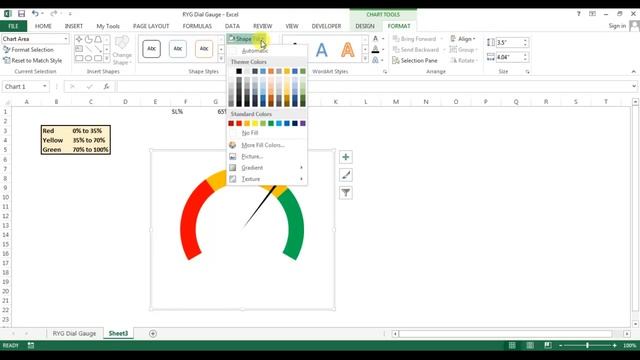This screenshot has height=360, width=640.
Task: Add a new sheet with plus button
Action: coord(153,333)
